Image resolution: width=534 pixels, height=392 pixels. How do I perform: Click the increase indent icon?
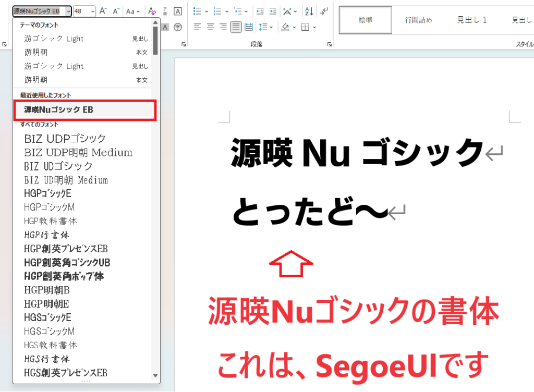point(272,11)
